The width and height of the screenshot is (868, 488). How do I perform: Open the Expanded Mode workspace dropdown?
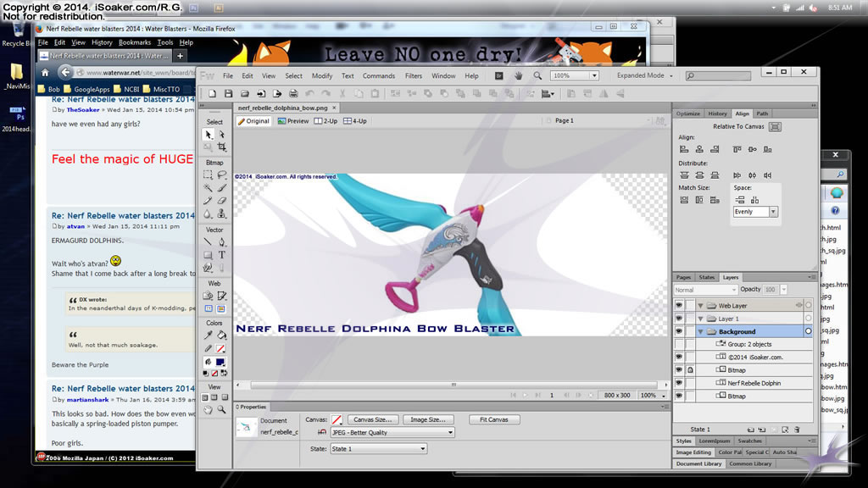point(644,75)
